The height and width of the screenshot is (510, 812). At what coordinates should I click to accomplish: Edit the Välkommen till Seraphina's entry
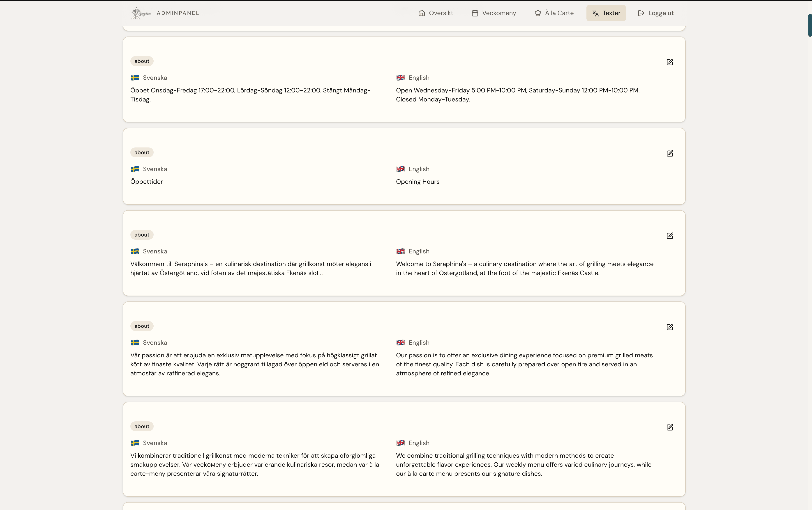point(670,236)
